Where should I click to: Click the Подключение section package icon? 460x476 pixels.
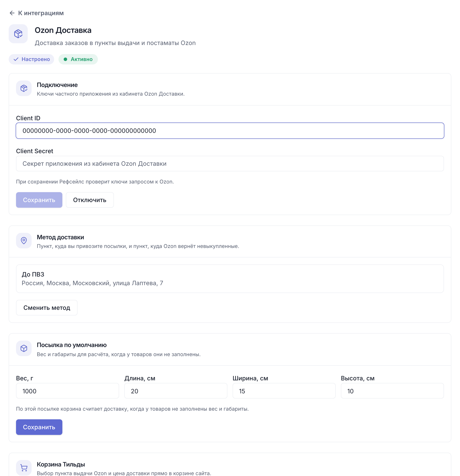coord(24,88)
